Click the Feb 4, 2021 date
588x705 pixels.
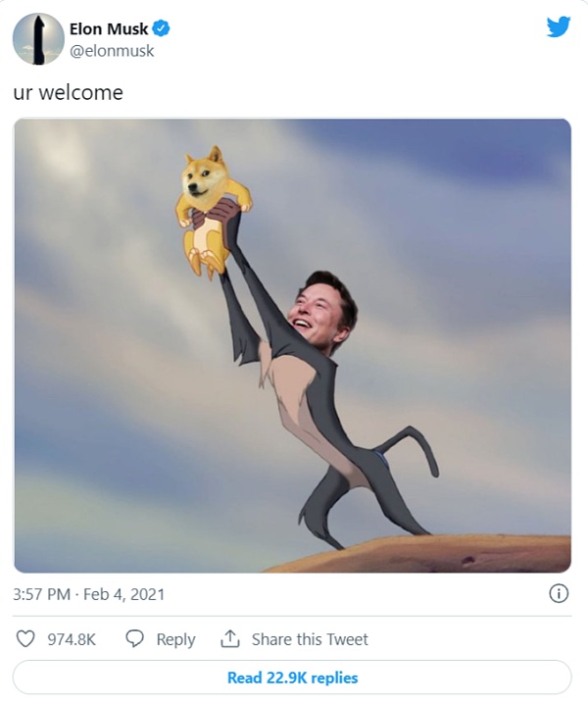point(124,594)
